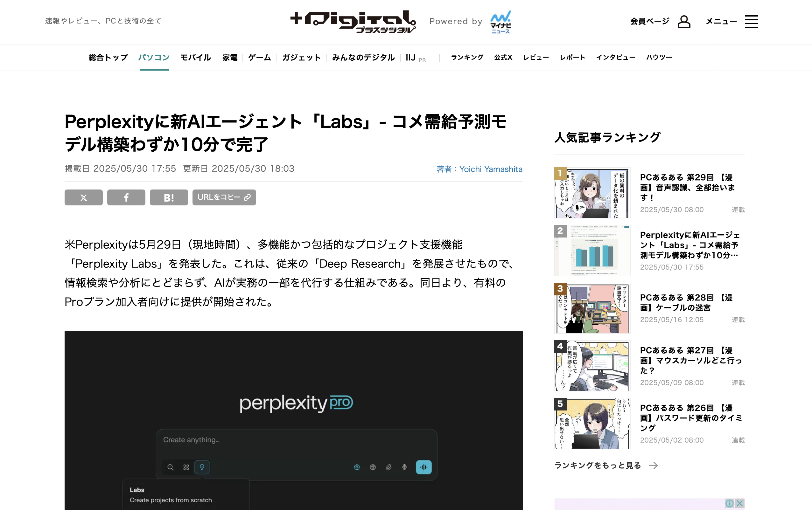Click the 人気記事ランキング heading
812x510 pixels.
[x=607, y=137]
